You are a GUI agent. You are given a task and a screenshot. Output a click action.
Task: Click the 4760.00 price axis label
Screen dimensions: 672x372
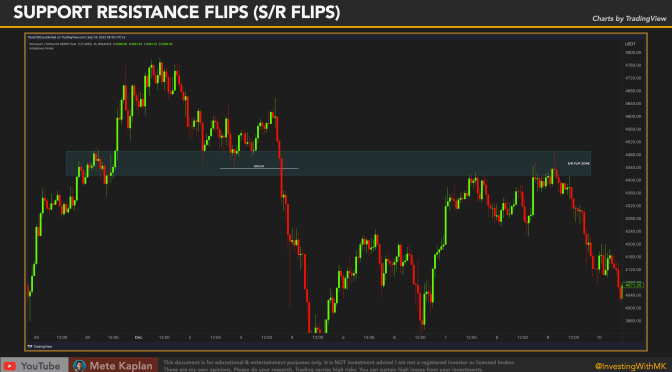click(633, 65)
